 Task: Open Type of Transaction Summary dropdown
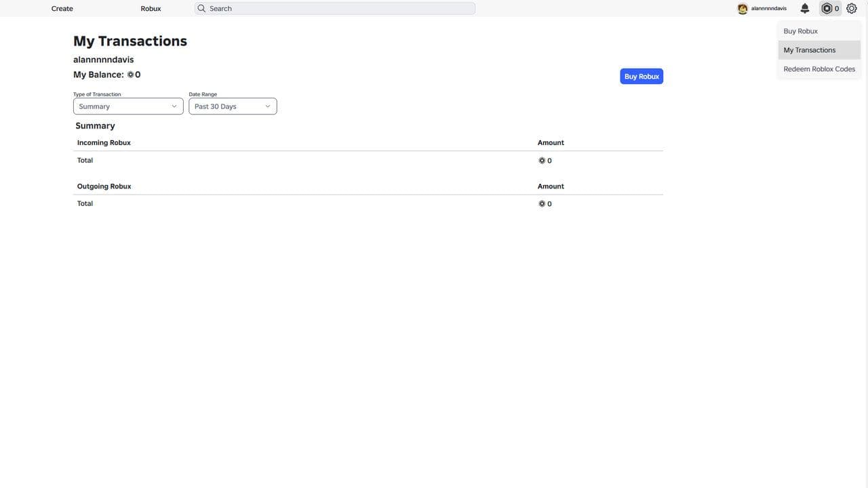(128, 106)
